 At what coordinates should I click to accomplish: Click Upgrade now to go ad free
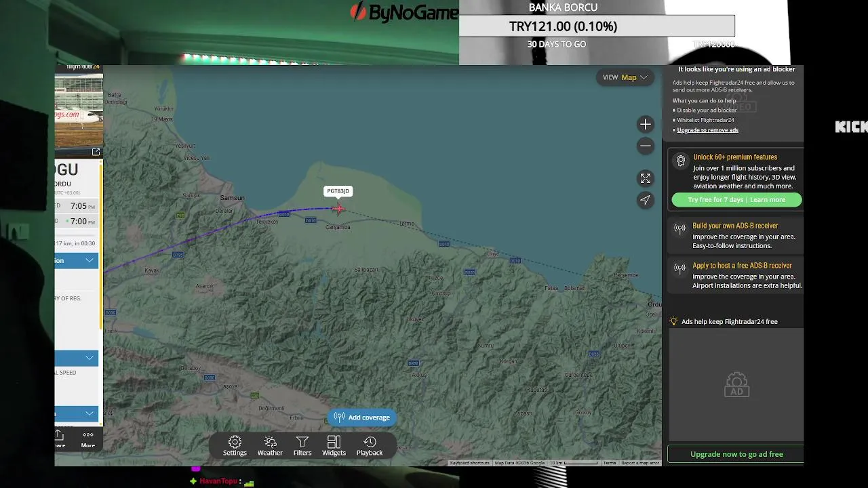pyautogui.click(x=736, y=454)
